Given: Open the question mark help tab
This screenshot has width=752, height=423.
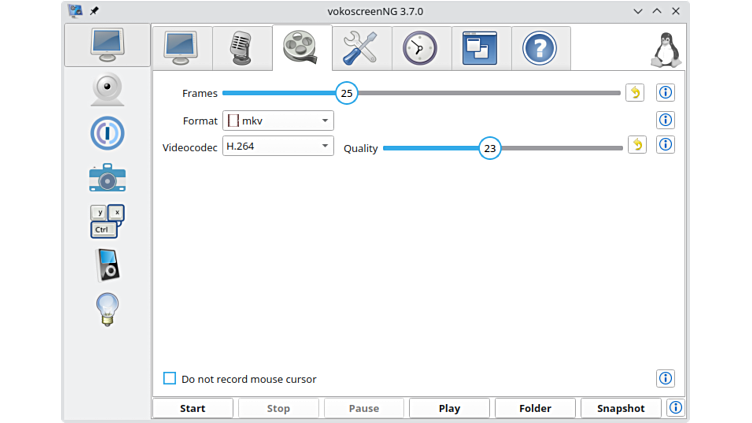Looking at the screenshot, I should coord(540,47).
